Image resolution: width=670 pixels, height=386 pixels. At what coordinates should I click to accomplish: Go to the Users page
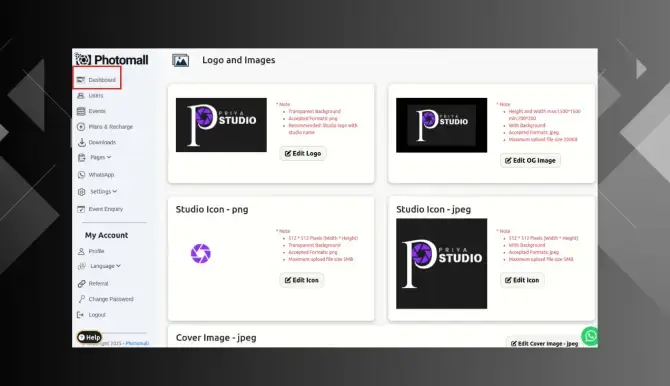[x=96, y=96]
